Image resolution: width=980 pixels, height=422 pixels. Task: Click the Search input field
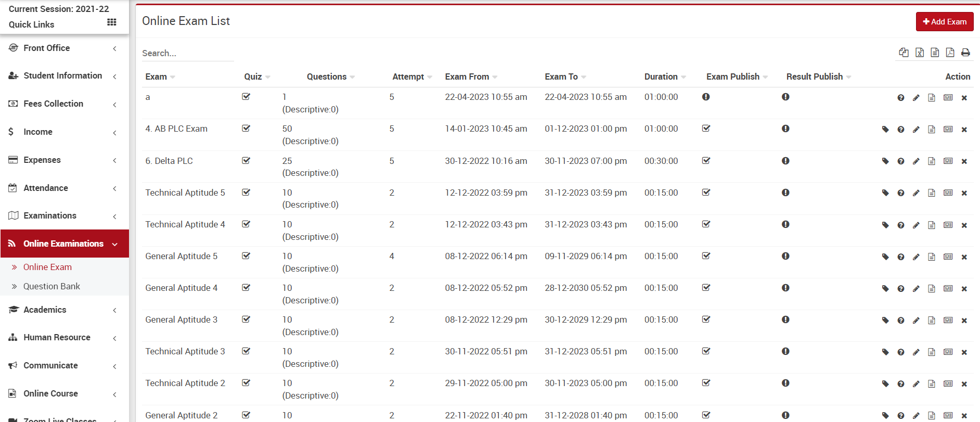coord(187,53)
